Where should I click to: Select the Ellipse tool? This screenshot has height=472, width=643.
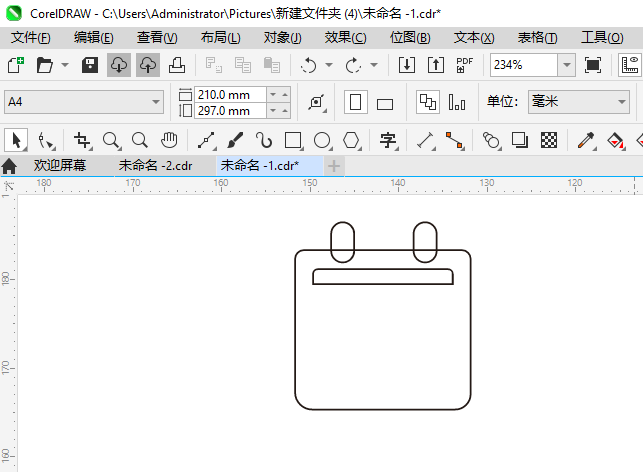pyautogui.click(x=322, y=140)
